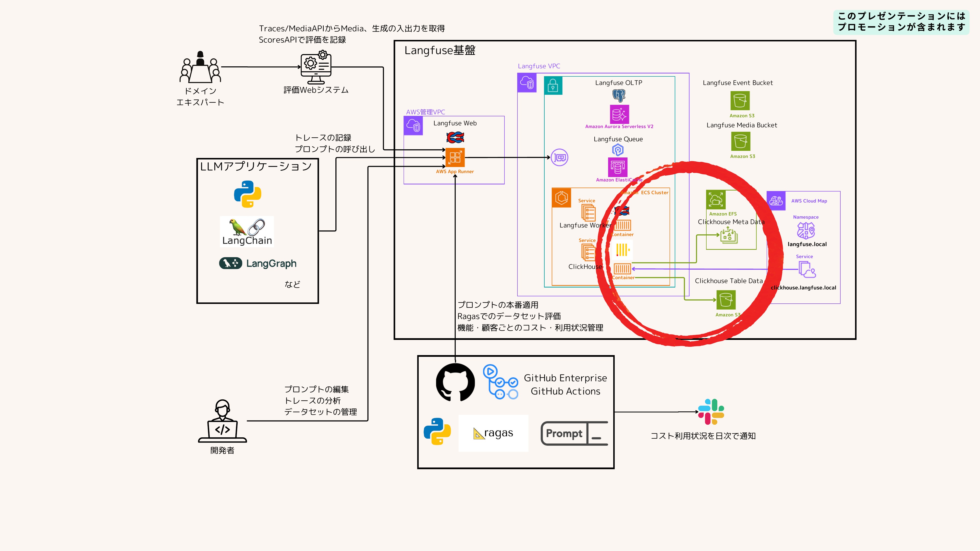
Task: Select the evaluation web system monitor icon
Action: pos(316,67)
